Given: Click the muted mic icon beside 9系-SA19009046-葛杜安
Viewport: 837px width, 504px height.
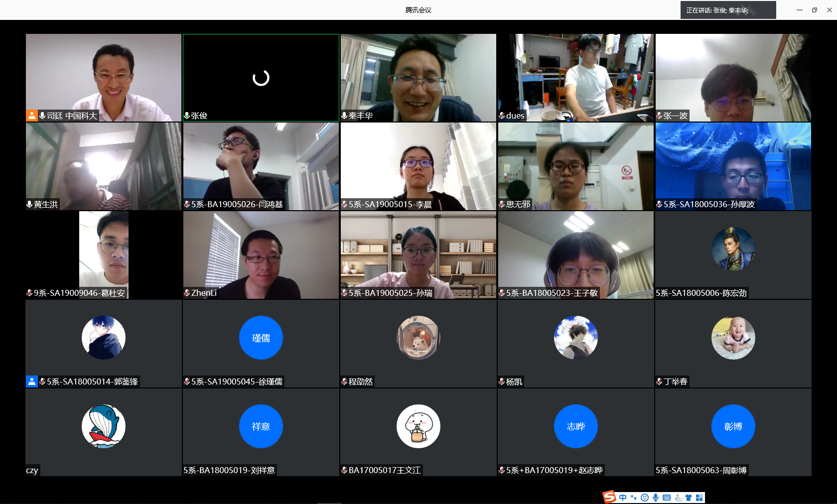Looking at the screenshot, I should 29,293.
